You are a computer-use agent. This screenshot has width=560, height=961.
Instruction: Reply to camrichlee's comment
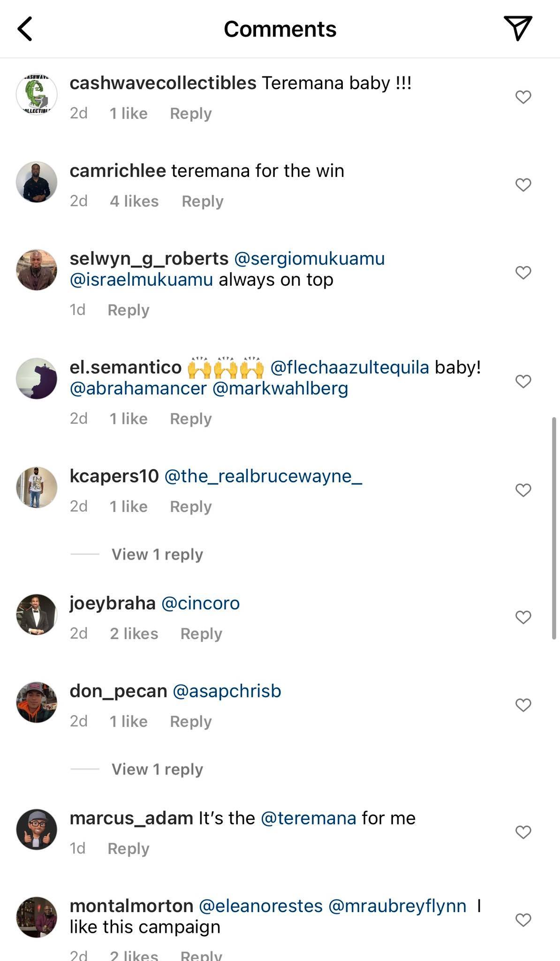tap(202, 201)
